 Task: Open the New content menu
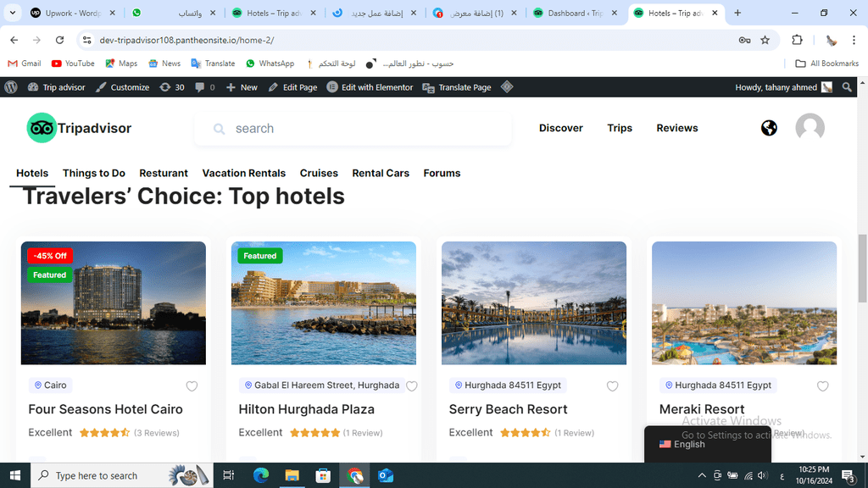[242, 87]
